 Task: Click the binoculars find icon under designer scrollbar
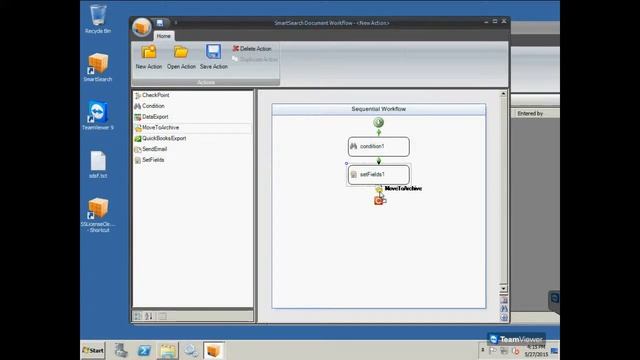(x=504, y=309)
